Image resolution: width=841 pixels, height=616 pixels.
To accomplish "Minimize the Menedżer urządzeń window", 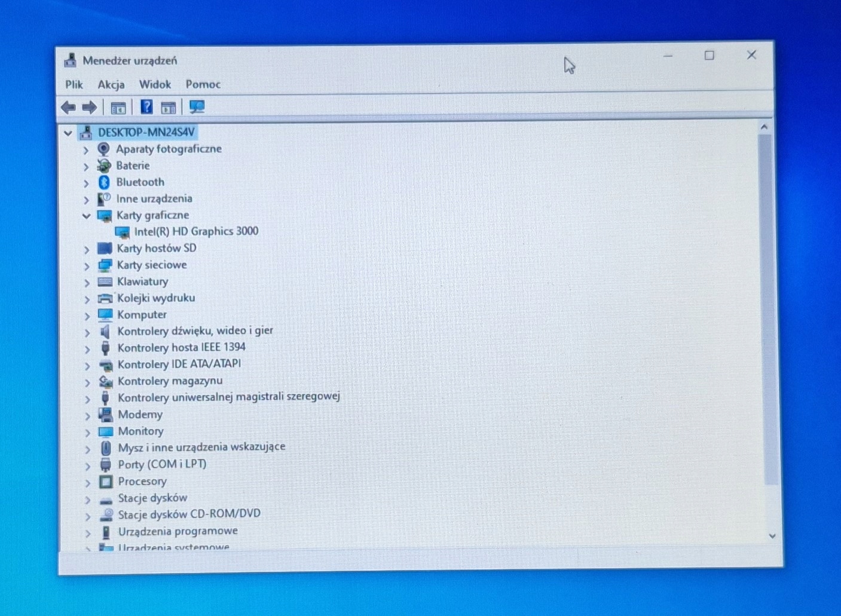I will pyautogui.click(x=668, y=56).
